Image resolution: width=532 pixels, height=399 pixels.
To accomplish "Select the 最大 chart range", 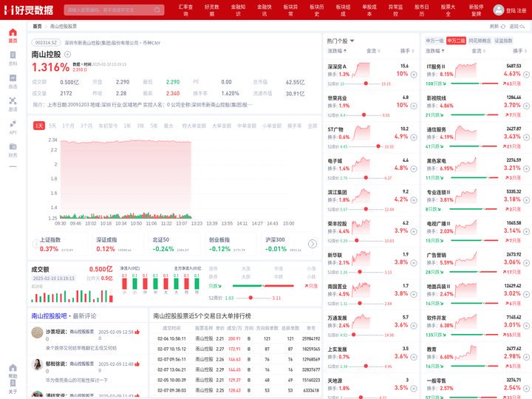I will (168, 126).
